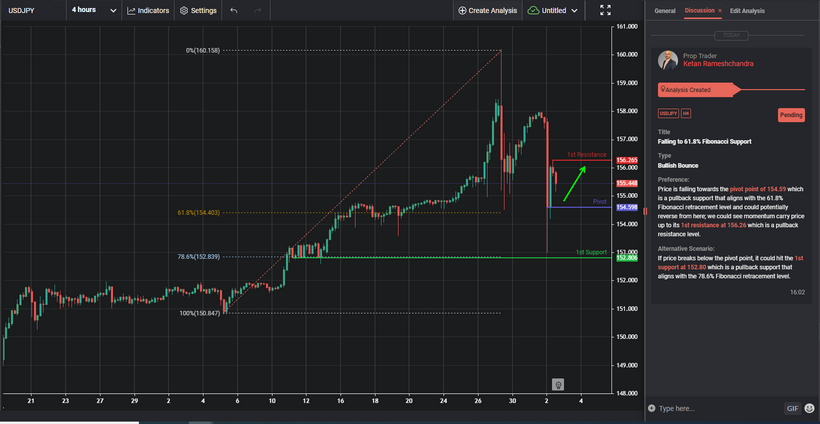Click the title Falling to 61.8% Fibonacci Support
The image size is (820, 424).
[x=704, y=142]
